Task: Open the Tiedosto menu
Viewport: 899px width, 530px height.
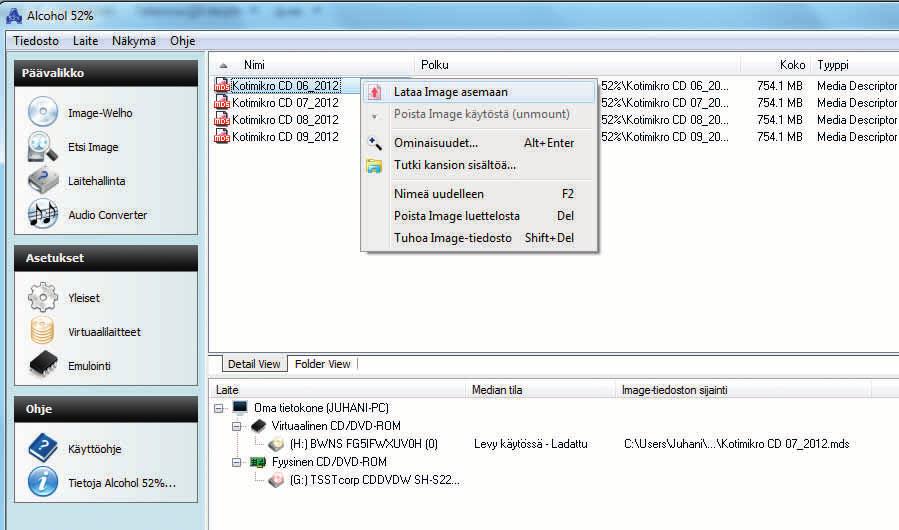Action: click(x=36, y=41)
